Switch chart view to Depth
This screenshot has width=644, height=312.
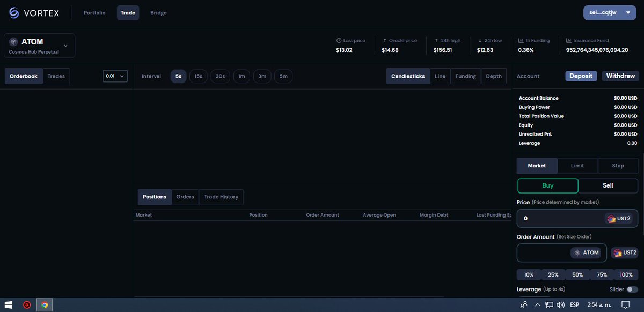494,76
